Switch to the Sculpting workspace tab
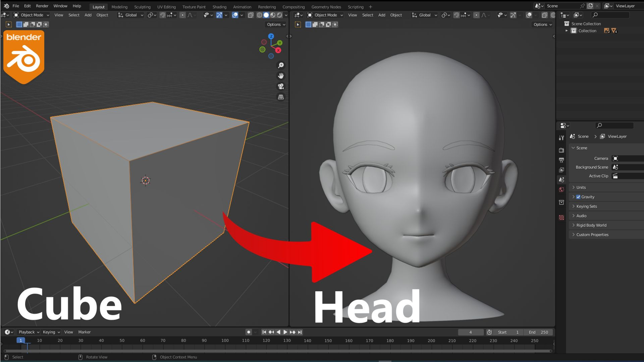644x362 pixels. [142, 7]
